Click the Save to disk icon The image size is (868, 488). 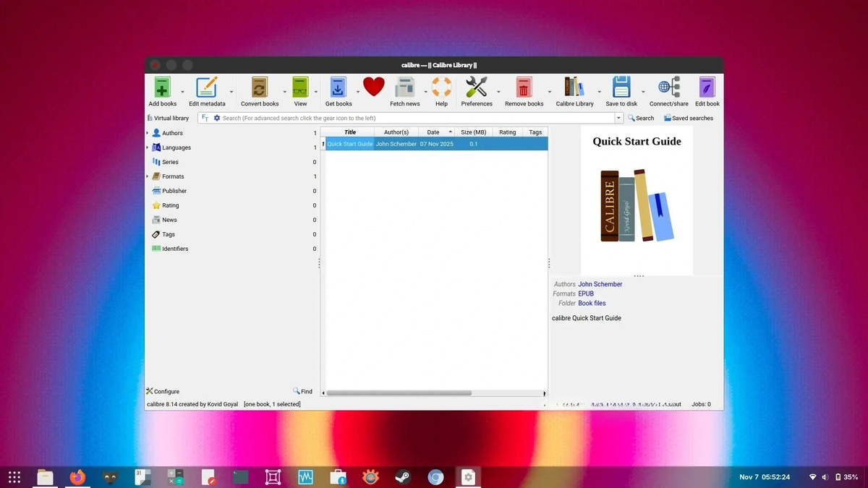621,87
